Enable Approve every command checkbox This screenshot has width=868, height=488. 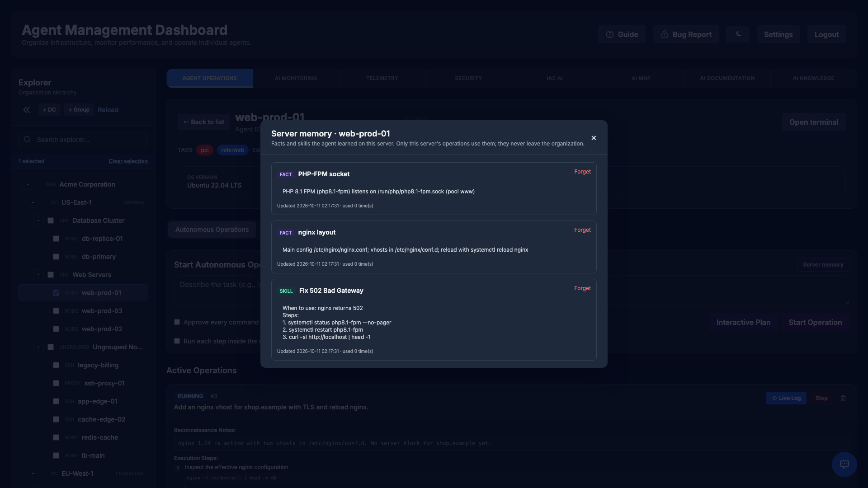tap(177, 322)
